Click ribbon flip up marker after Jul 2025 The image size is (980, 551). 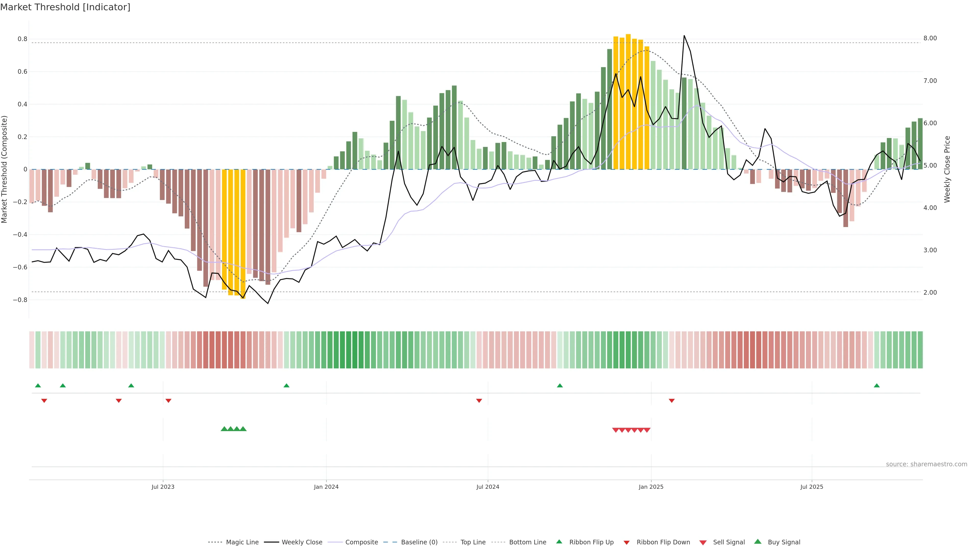click(877, 386)
